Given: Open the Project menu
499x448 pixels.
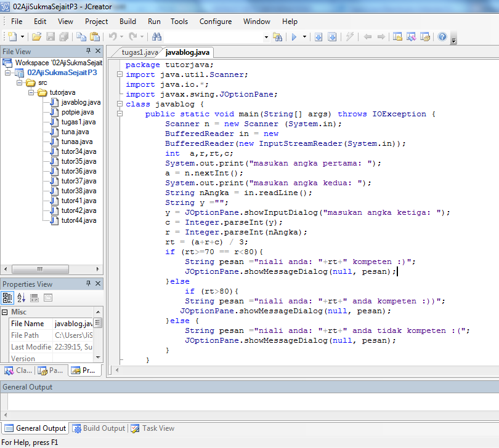Looking at the screenshot, I should [x=97, y=22].
